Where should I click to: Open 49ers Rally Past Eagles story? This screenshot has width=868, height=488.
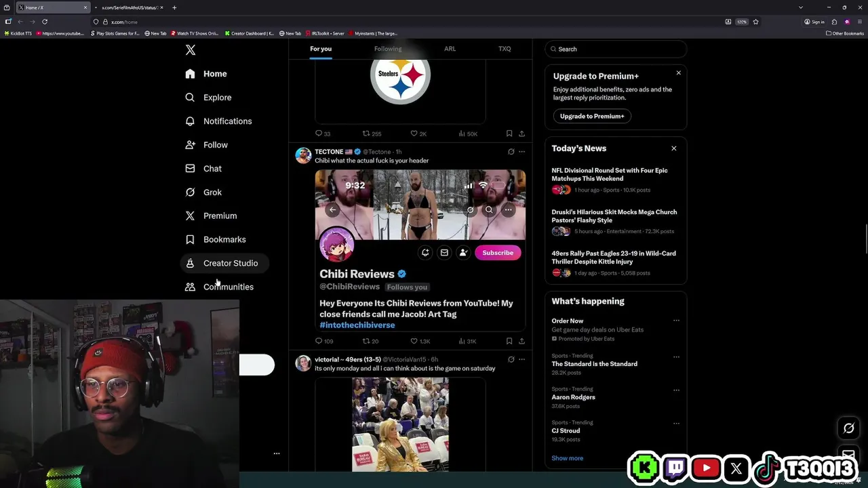616,263
